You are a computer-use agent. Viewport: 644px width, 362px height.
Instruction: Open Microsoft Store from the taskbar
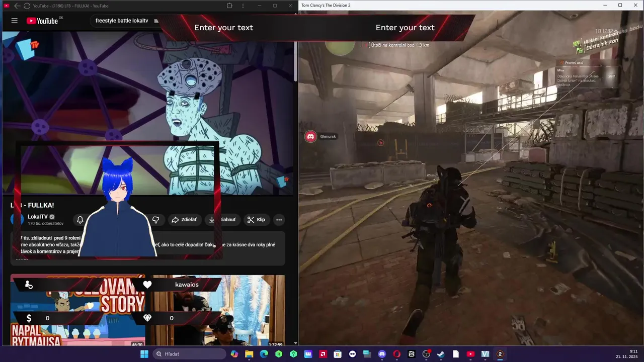point(338,354)
